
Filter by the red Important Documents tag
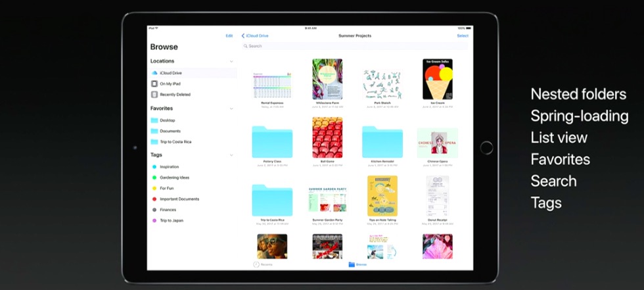coord(179,199)
